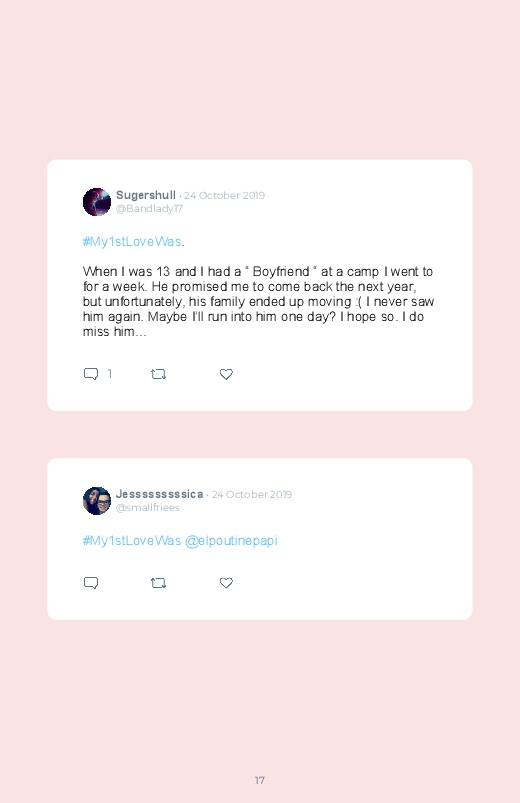This screenshot has height=803, width=520.
Task: Click the 24 October 2019 date on Sugershull's tweet
Action: pos(224,196)
